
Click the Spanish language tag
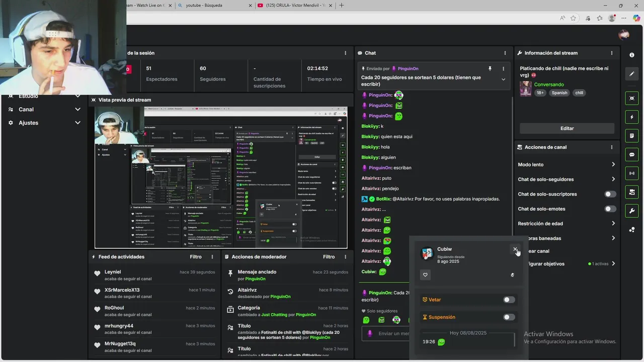click(559, 93)
